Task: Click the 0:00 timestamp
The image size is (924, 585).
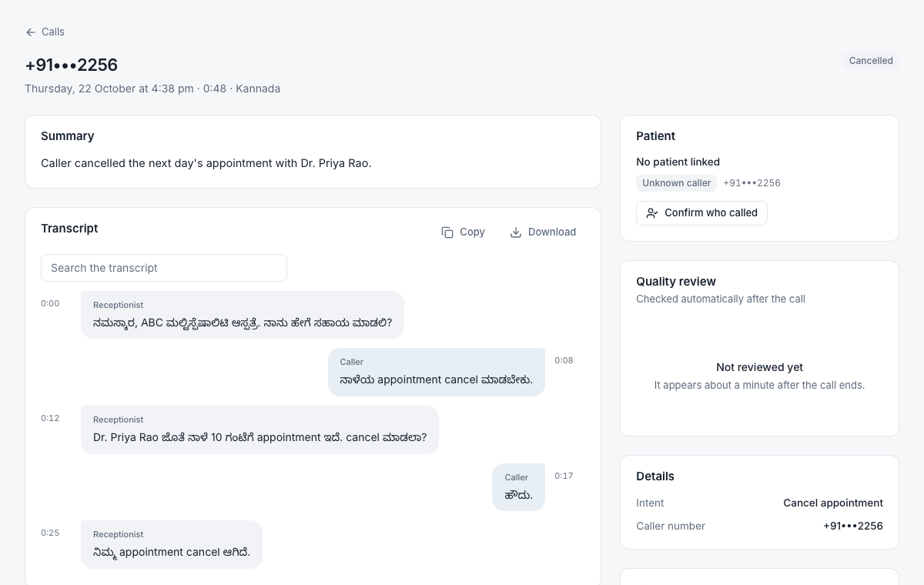Action: tap(50, 303)
